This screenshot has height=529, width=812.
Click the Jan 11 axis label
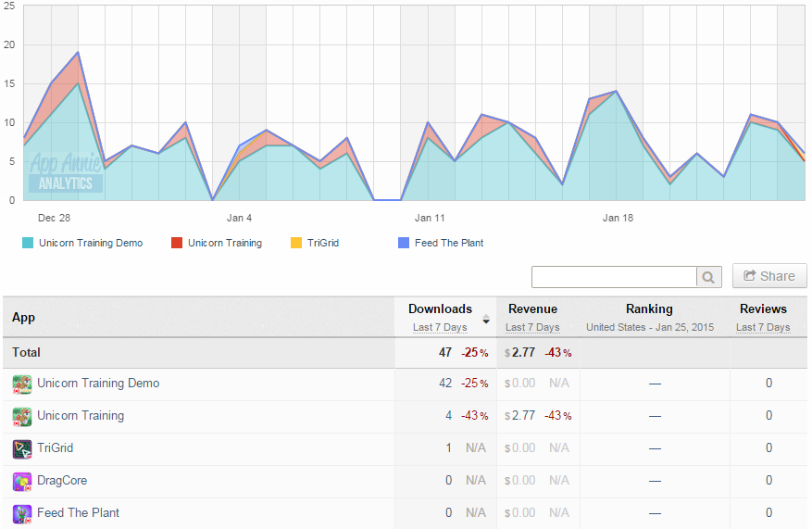[430, 218]
